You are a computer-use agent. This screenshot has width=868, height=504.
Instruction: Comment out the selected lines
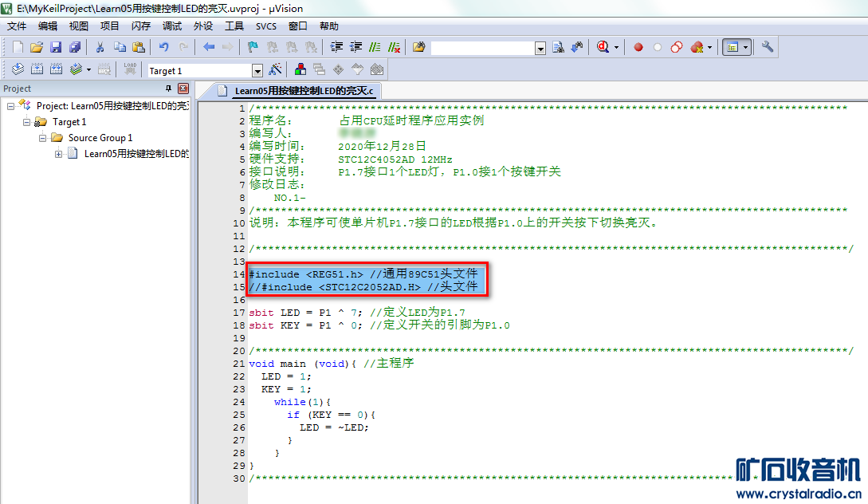pos(375,48)
